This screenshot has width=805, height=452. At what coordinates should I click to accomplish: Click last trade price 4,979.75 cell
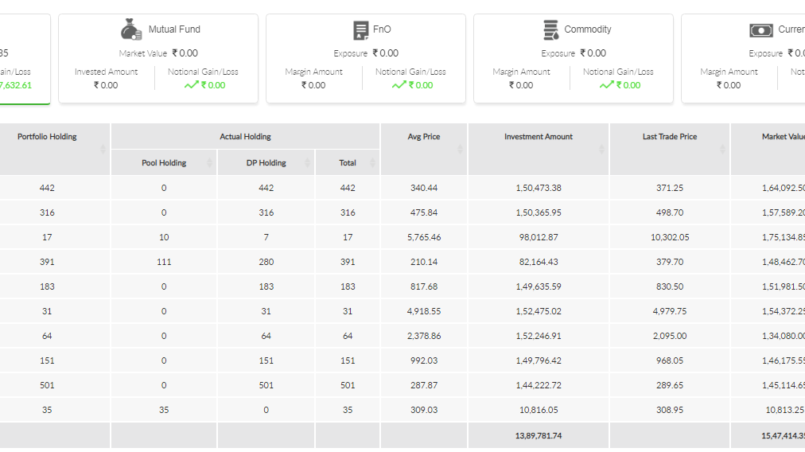669,311
